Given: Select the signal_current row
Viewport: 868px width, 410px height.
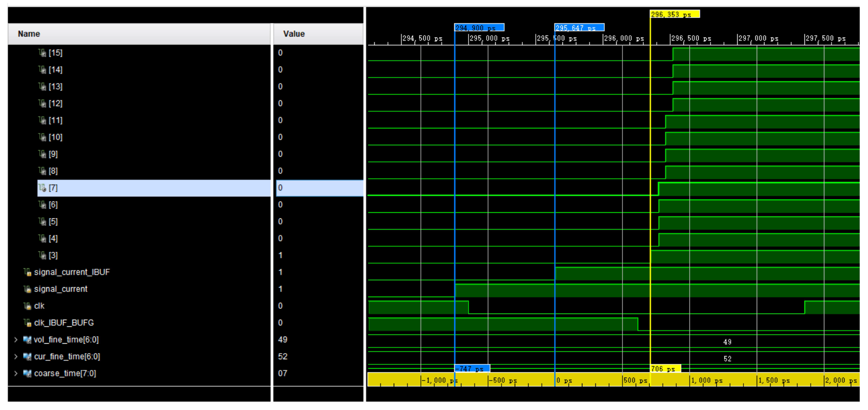Looking at the screenshot, I should pos(61,289).
